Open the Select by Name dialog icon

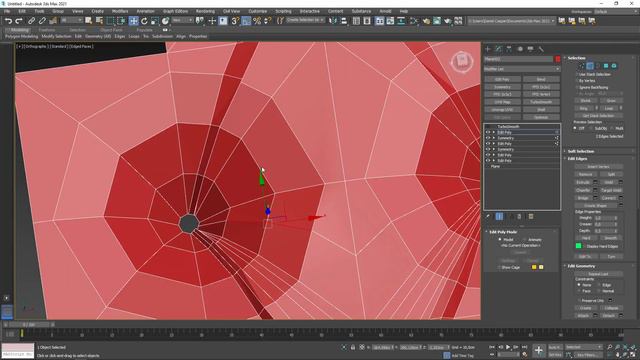(x=99, y=21)
